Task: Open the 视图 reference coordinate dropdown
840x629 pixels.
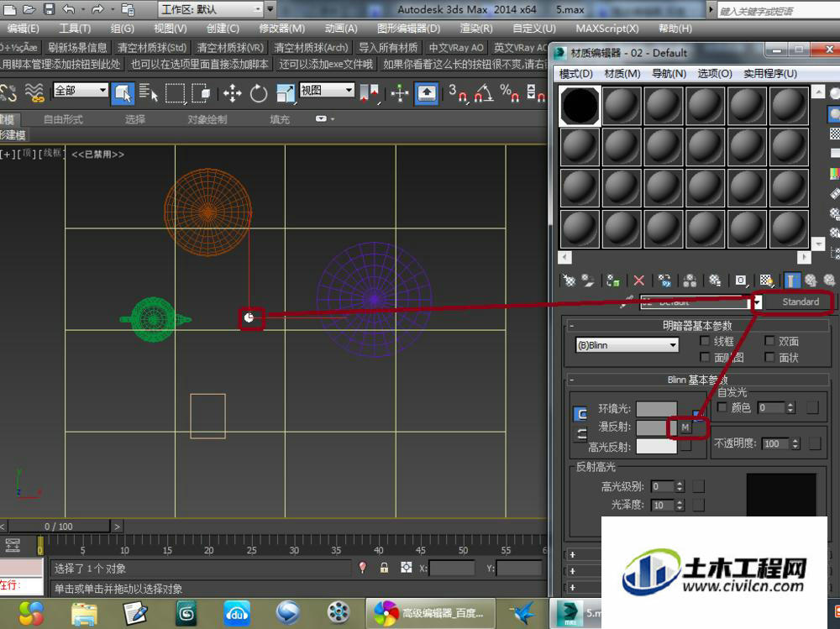Action: click(328, 91)
